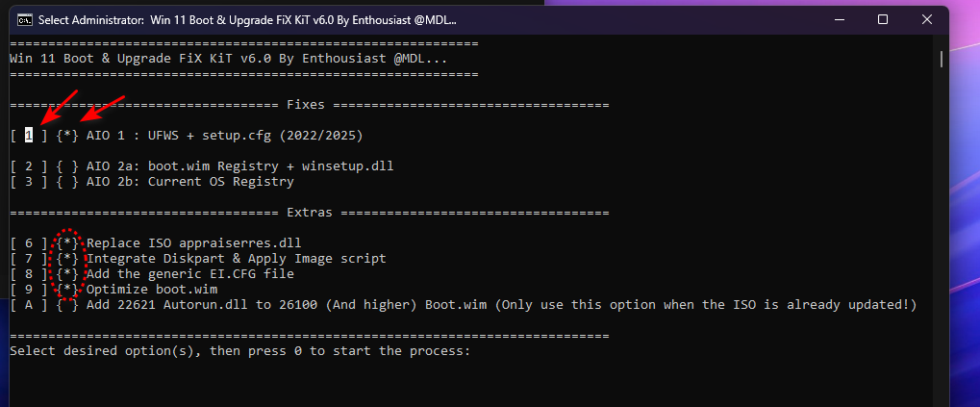This screenshot has width=980, height=407.
Task: Click option number 9 in brackets
Action: coord(29,290)
